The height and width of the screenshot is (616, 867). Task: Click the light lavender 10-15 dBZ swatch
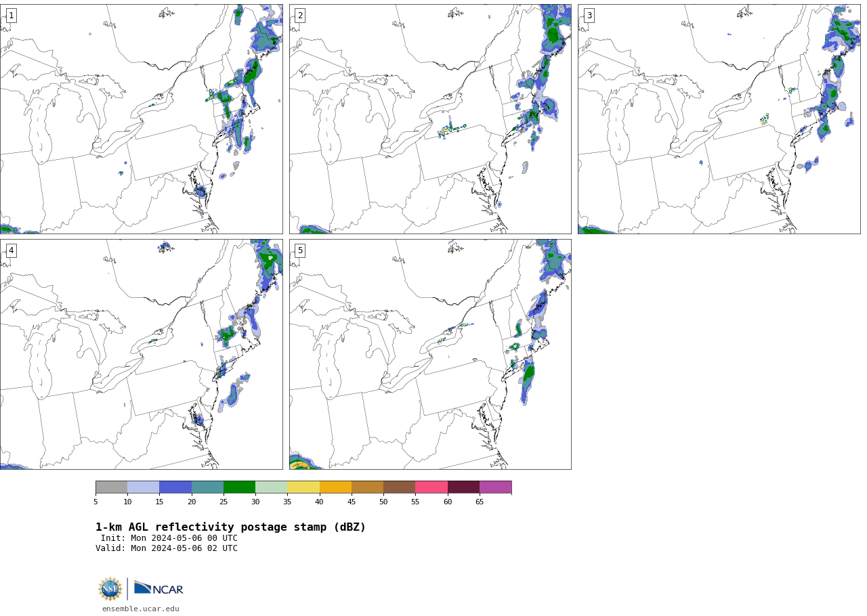click(x=144, y=487)
